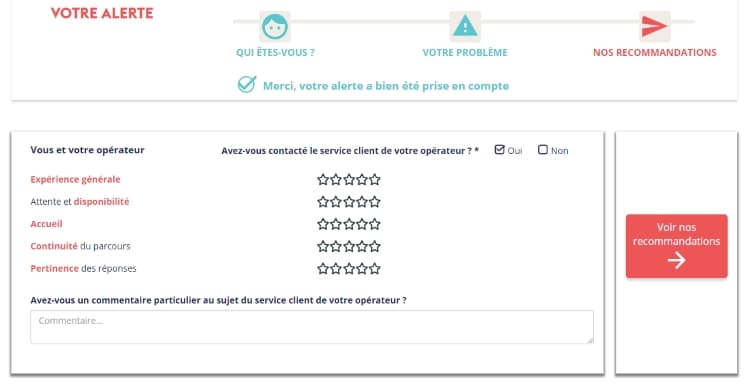Rate Accueil with the fourth star
Viewport: 750px width, 385px height.
pos(362,224)
